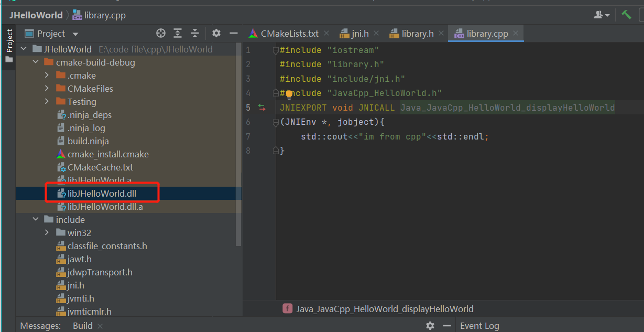Select the Build tab in Messages panel
The height and width of the screenshot is (332, 644).
pos(83,326)
